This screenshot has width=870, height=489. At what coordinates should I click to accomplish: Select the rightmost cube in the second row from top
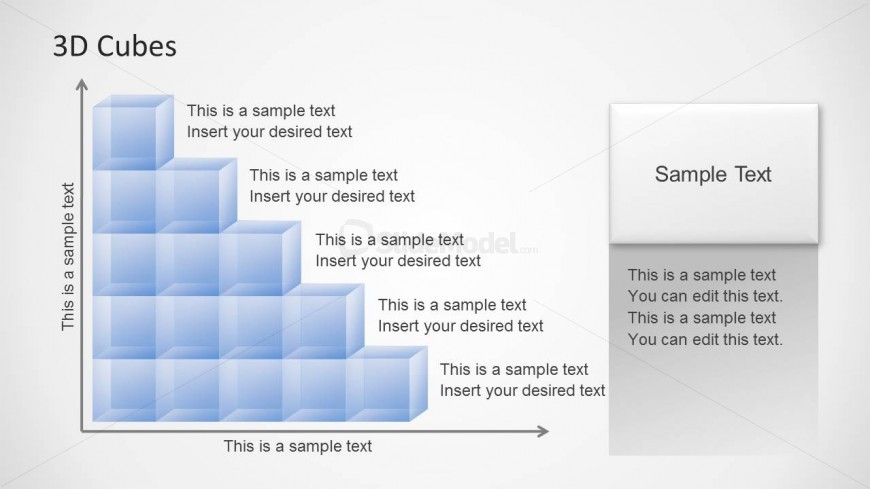[x=194, y=198]
